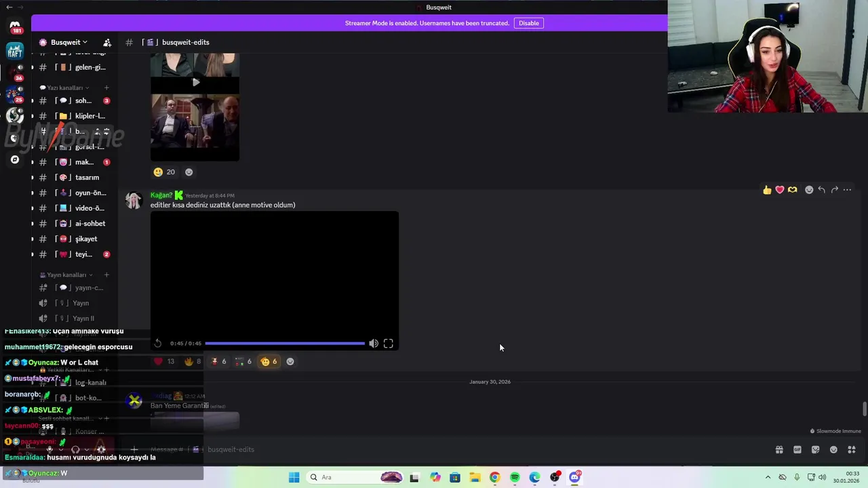Add a channel to Yazı kanalları
This screenshot has width=868, height=488.
tap(106, 87)
